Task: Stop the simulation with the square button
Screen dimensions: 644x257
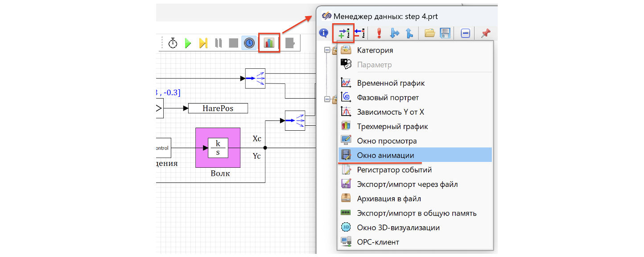Action: point(233,43)
